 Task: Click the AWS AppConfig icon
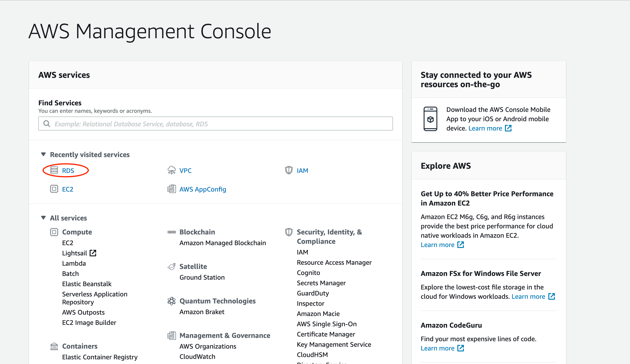click(x=171, y=189)
